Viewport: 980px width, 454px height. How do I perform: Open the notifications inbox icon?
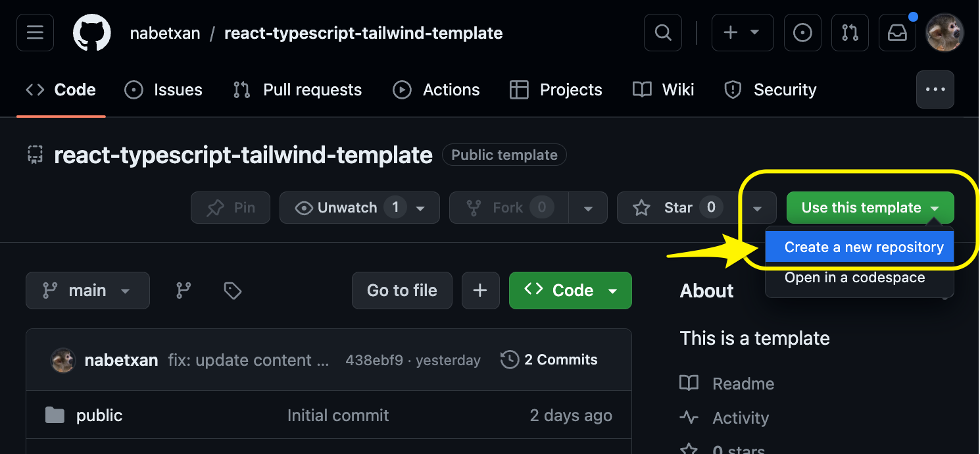pyautogui.click(x=897, y=32)
